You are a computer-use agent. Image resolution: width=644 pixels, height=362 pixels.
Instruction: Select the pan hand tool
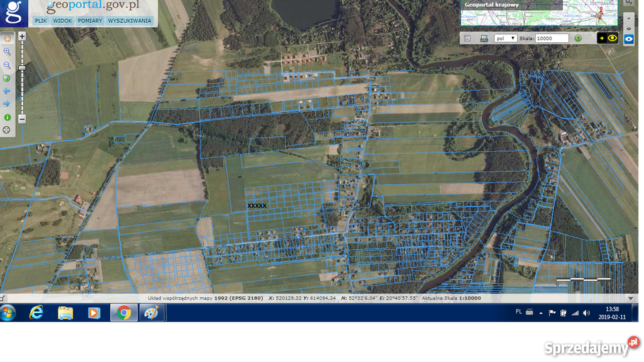click(7, 38)
